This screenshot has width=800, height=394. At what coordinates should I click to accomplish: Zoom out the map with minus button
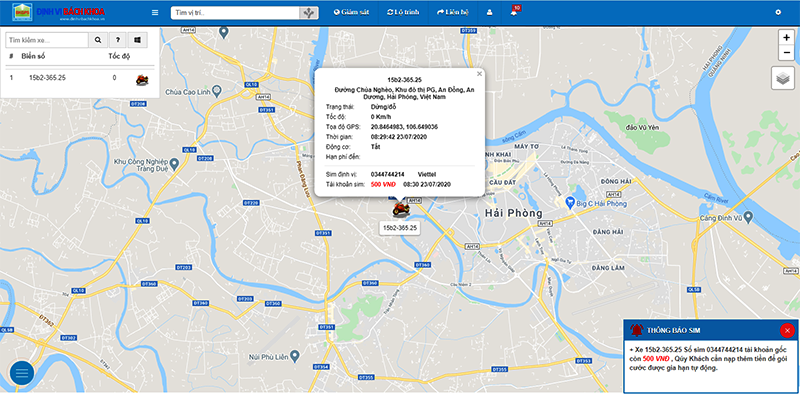pyautogui.click(x=786, y=53)
